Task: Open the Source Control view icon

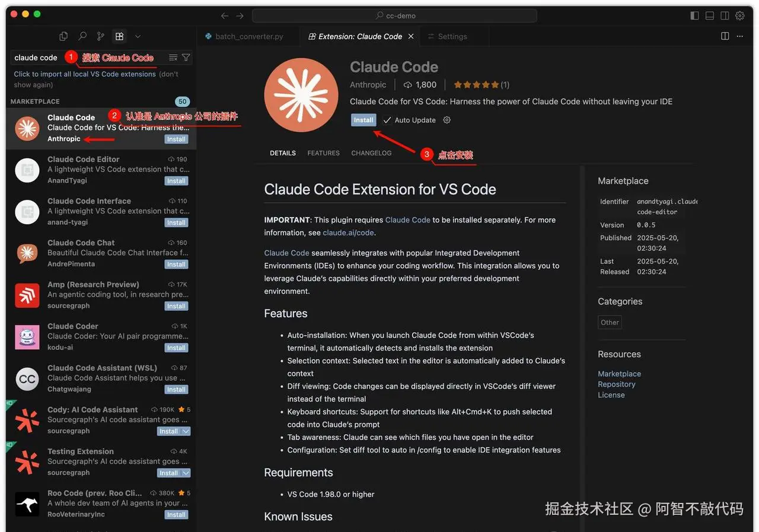Action: pyautogui.click(x=101, y=36)
